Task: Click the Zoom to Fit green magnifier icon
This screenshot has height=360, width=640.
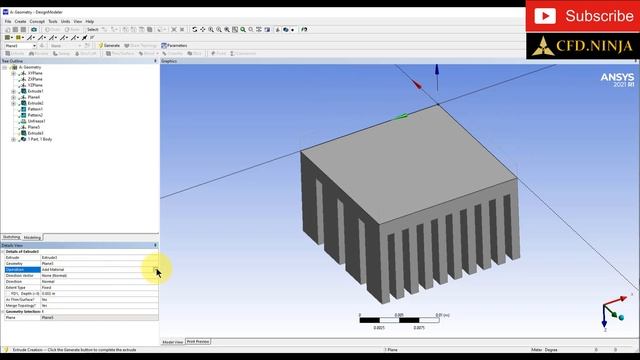Action: click(243, 29)
